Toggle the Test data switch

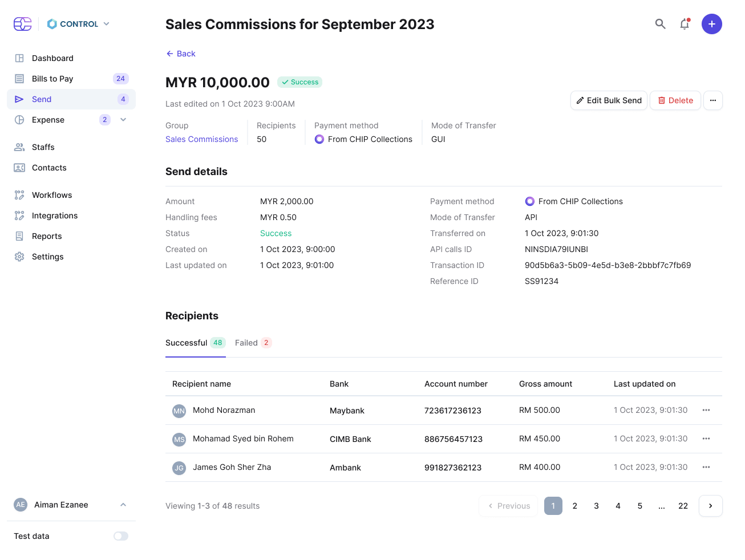tap(121, 536)
